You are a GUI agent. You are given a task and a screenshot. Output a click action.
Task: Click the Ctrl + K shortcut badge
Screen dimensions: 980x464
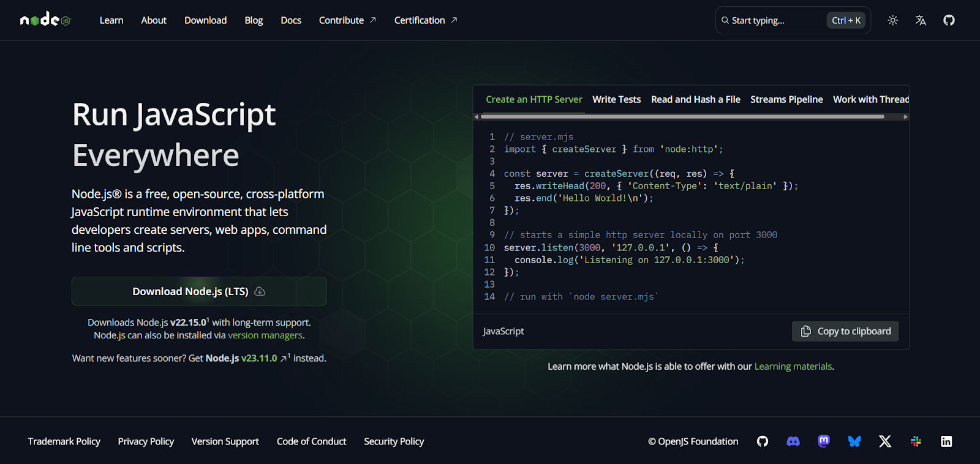pos(846,20)
